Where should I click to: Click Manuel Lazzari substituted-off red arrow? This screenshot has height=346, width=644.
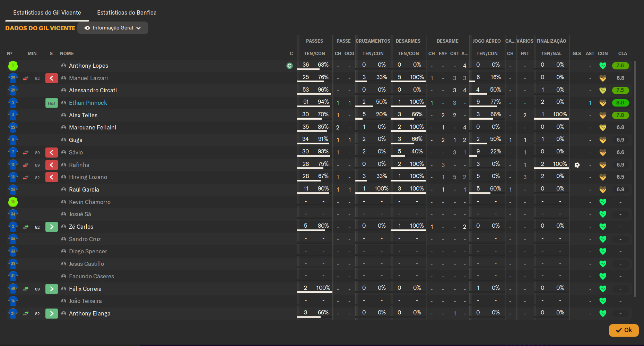[52, 78]
